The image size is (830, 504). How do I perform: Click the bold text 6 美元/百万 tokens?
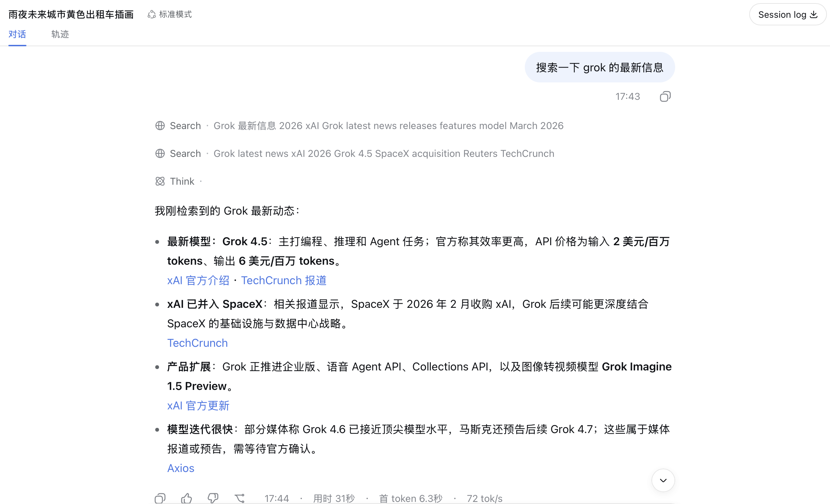287,261
